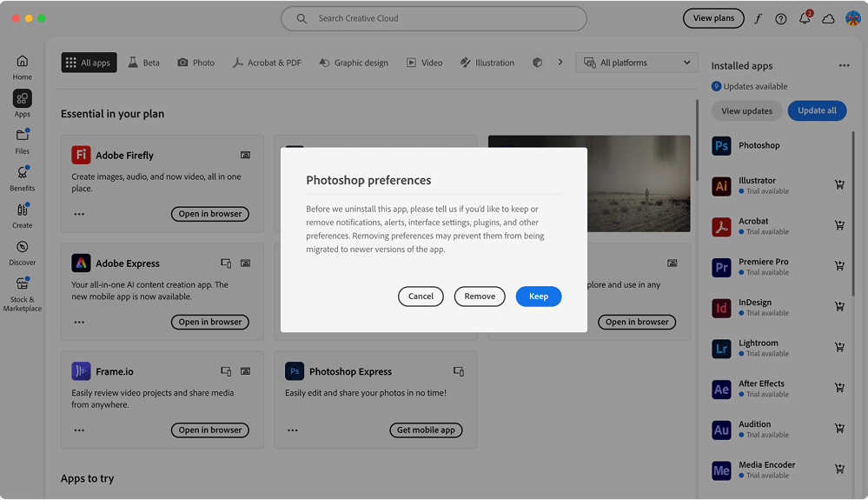Switch to the Video category tab
Screen dimensions: 868x500
pyautogui.click(x=425, y=63)
